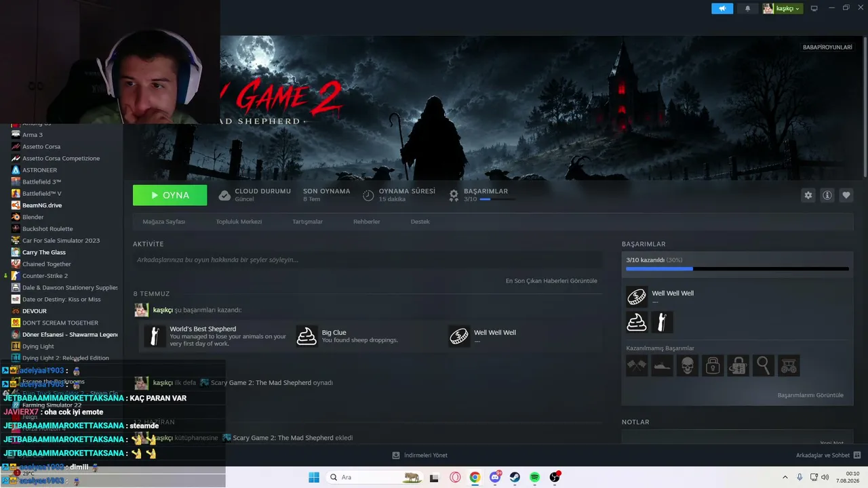Image resolution: width=868 pixels, height=488 pixels.
Task: Open Discord from the taskbar
Action: (495, 477)
